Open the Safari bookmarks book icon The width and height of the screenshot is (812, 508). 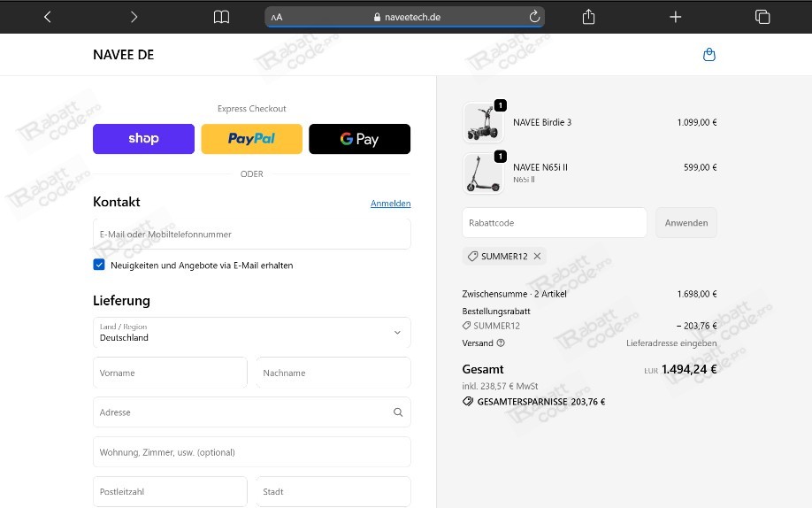[x=221, y=17]
